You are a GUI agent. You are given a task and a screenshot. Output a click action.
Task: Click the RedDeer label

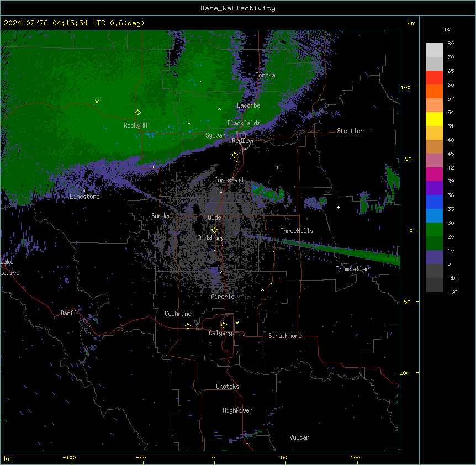[x=243, y=141]
